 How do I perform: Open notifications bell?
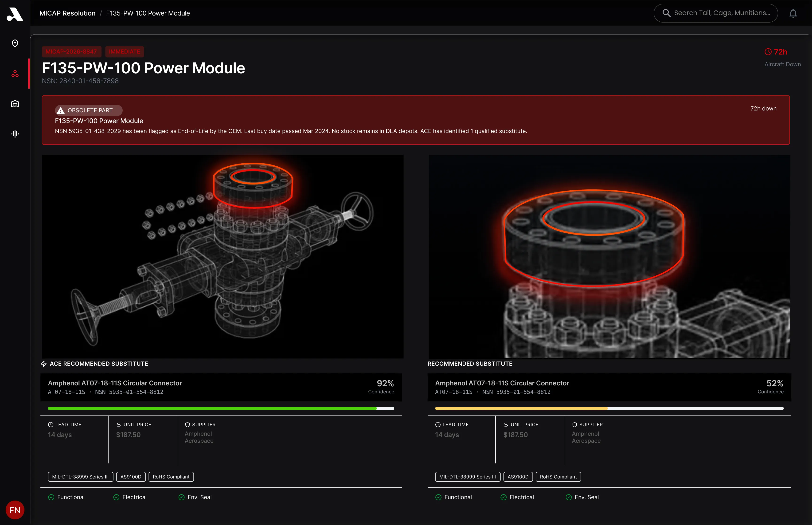pyautogui.click(x=793, y=13)
